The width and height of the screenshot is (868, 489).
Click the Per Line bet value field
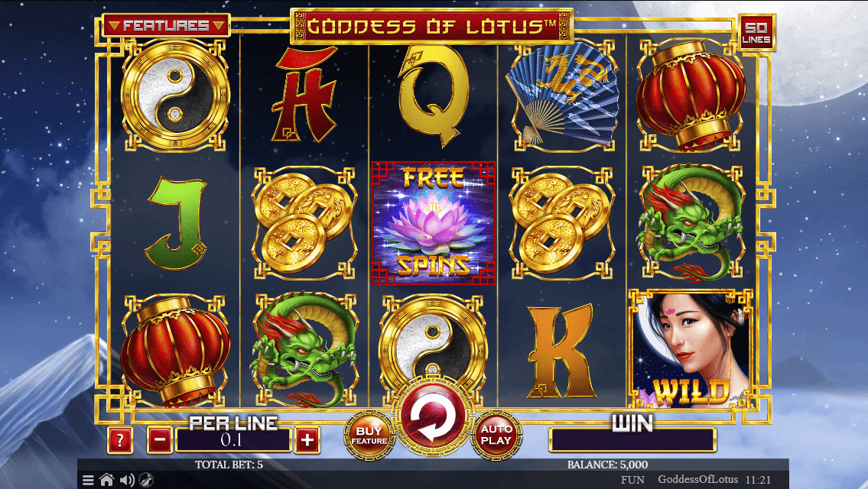pyautogui.click(x=232, y=440)
